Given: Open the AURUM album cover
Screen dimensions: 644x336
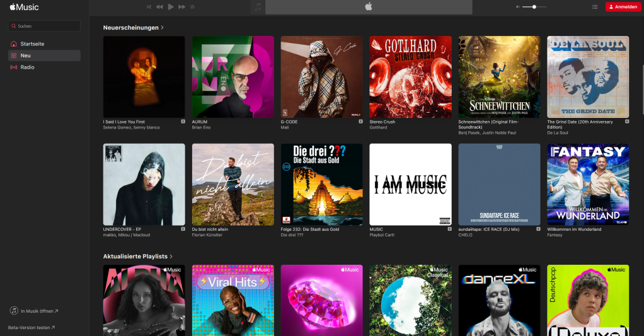Looking at the screenshot, I should [x=233, y=77].
